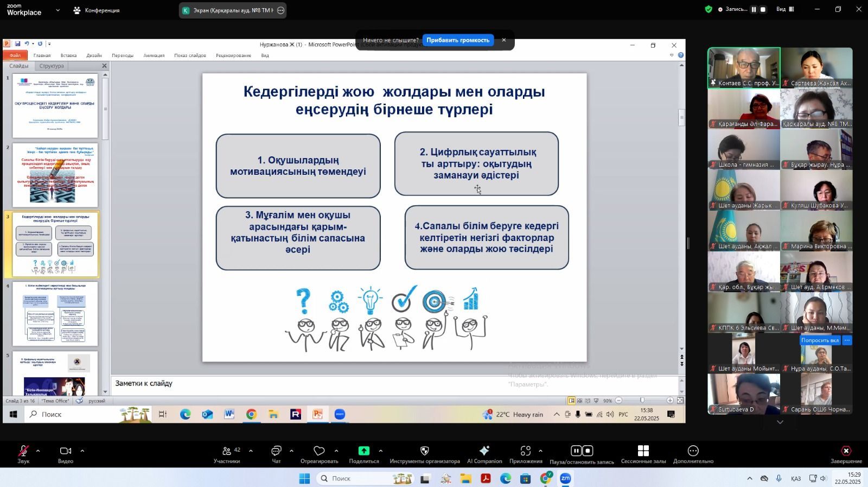Open Breakout rooms icon
The width and height of the screenshot is (868, 487).
tap(643, 451)
